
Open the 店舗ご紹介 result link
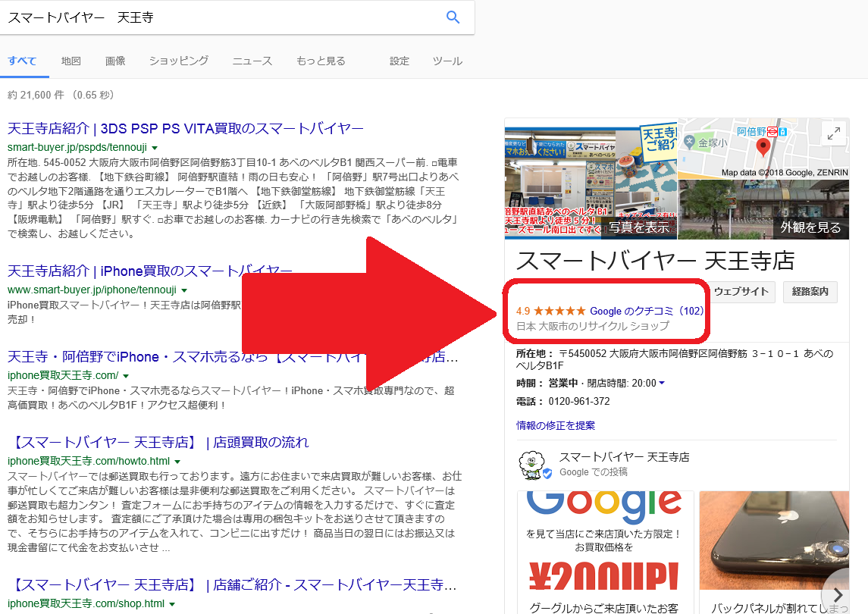coord(233,585)
